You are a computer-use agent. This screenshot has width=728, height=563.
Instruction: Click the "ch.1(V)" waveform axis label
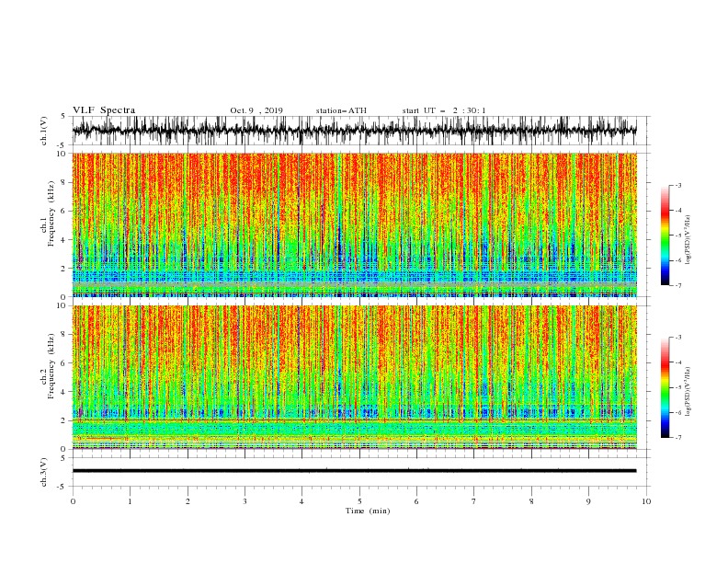(x=44, y=131)
